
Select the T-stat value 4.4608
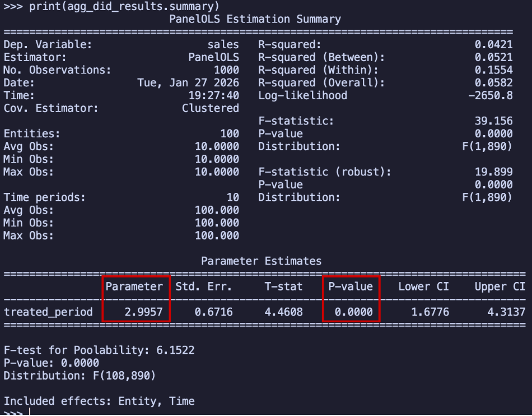(283, 312)
